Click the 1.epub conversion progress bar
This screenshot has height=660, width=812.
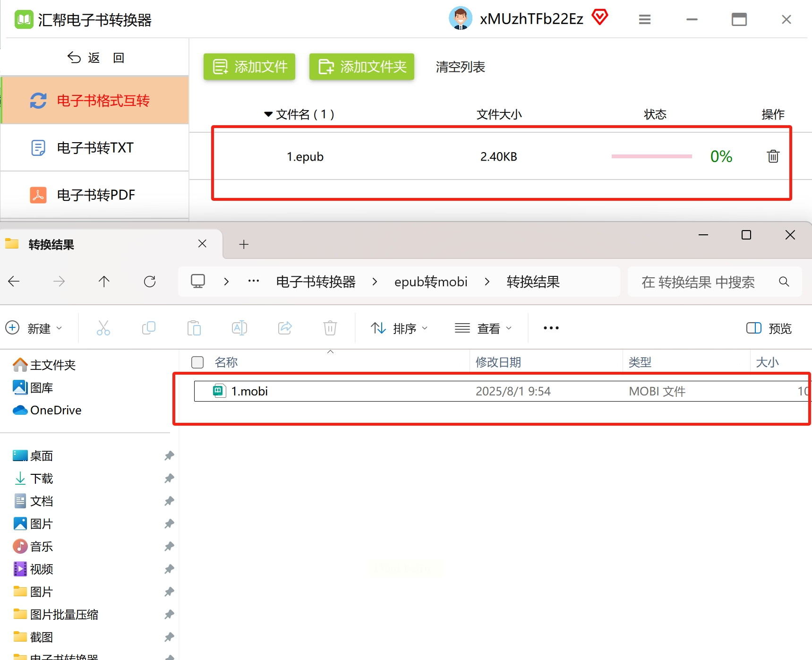click(x=651, y=156)
